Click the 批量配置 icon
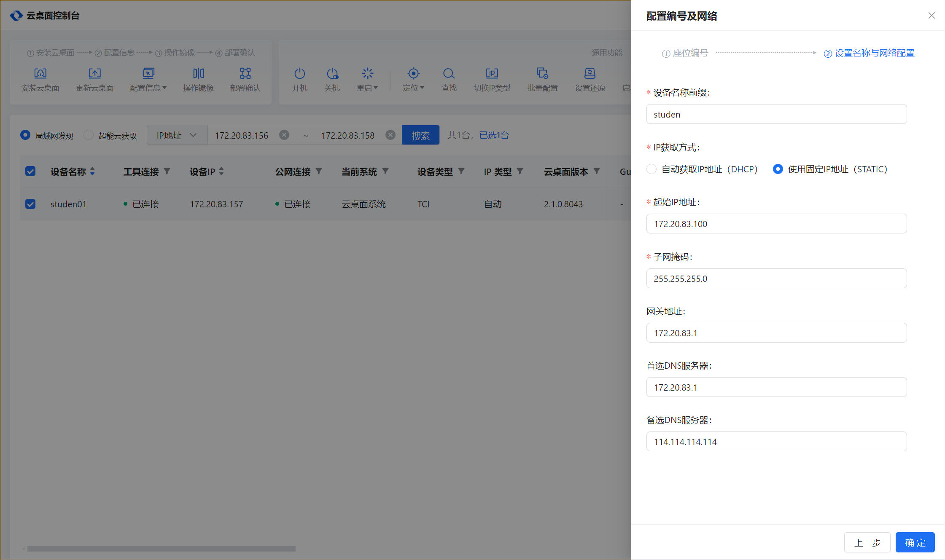 point(542,74)
